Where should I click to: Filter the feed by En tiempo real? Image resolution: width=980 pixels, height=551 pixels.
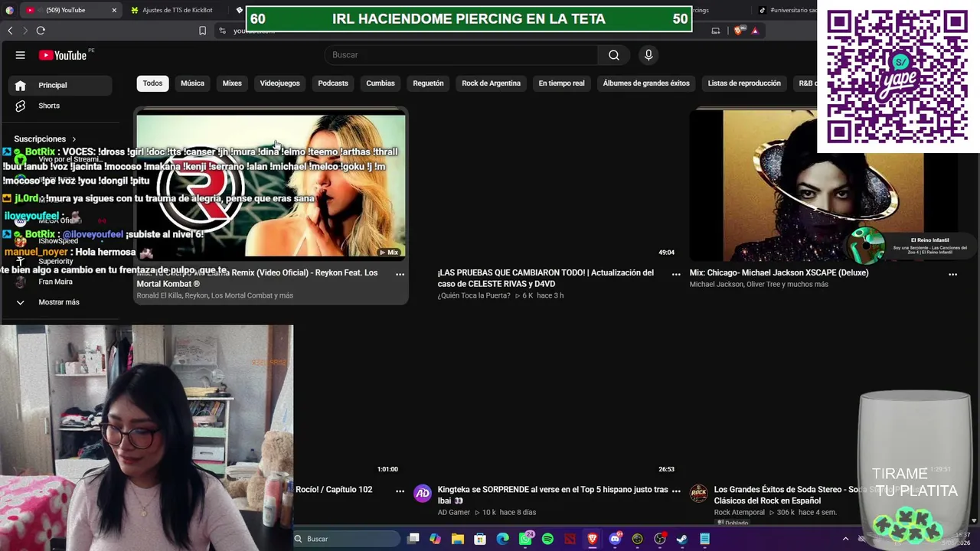561,83
